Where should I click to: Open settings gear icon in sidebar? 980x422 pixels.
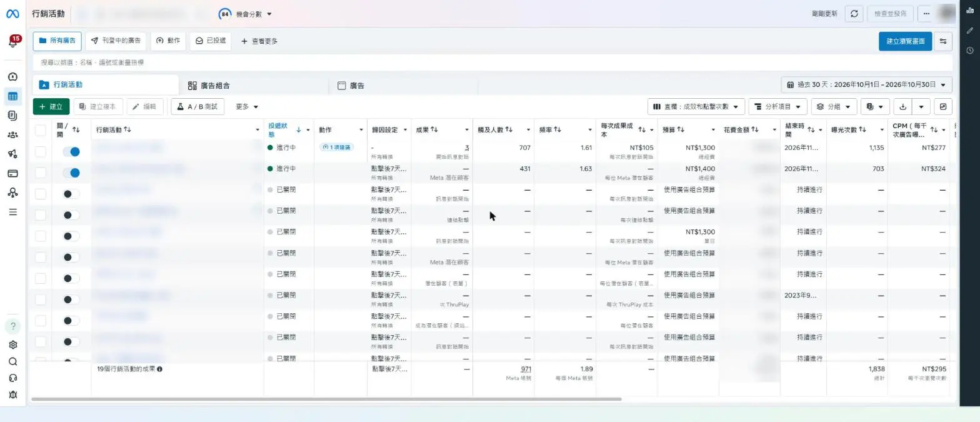[12, 344]
